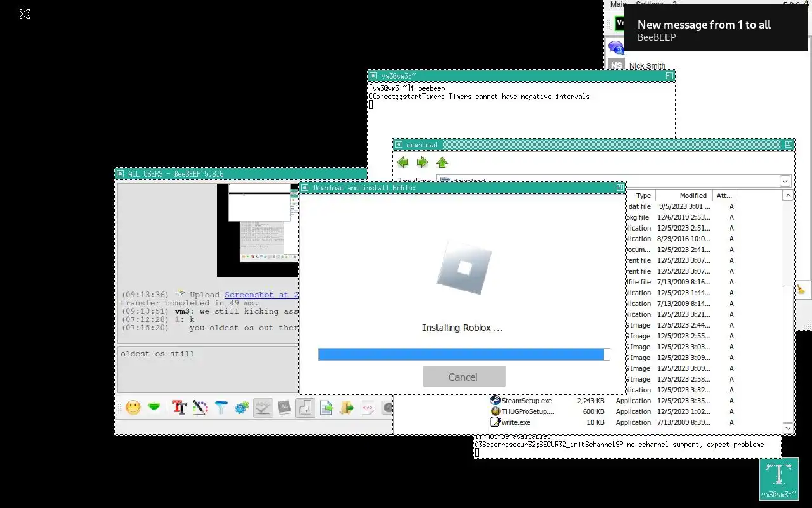The width and height of the screenshot is (812, 508).
Task: Click the screenshot thumbnail in the chat
Action: point(258,230)
